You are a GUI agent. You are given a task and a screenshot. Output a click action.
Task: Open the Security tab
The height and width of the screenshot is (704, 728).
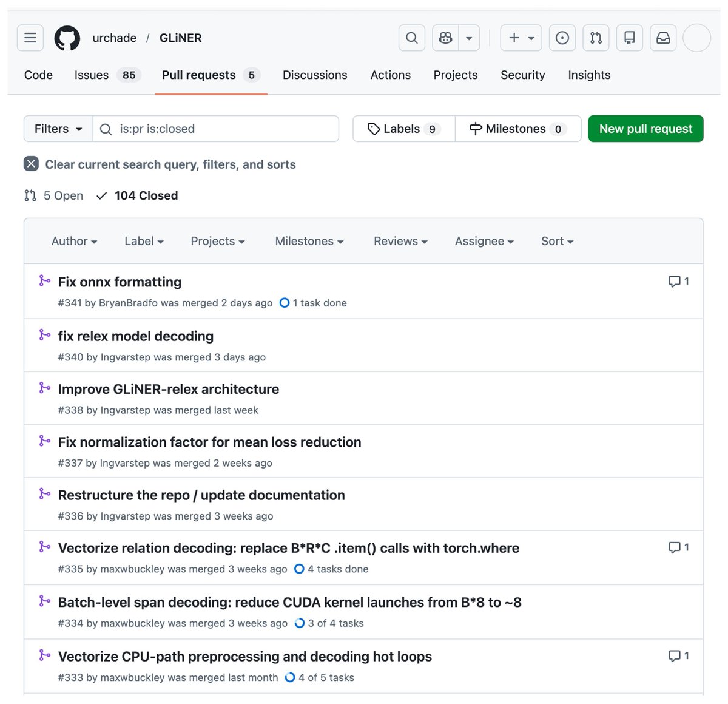click(523, 75)
